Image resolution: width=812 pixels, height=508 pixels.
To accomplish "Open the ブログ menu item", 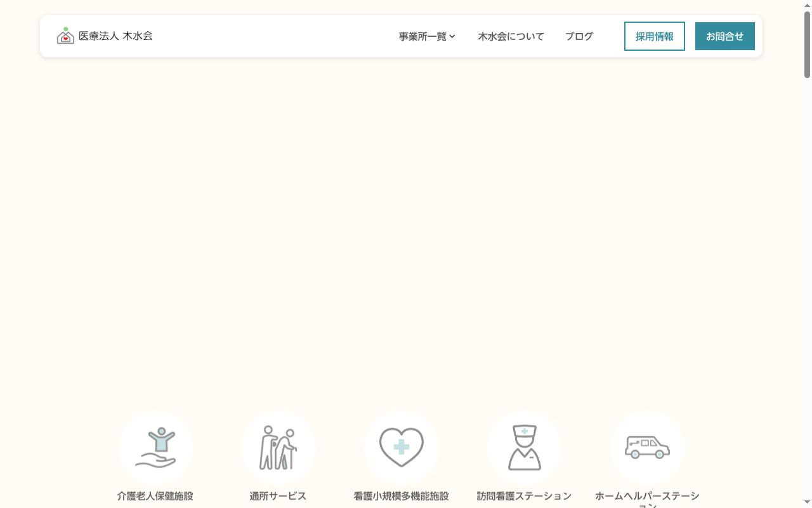I will click(x=579, y=36).
